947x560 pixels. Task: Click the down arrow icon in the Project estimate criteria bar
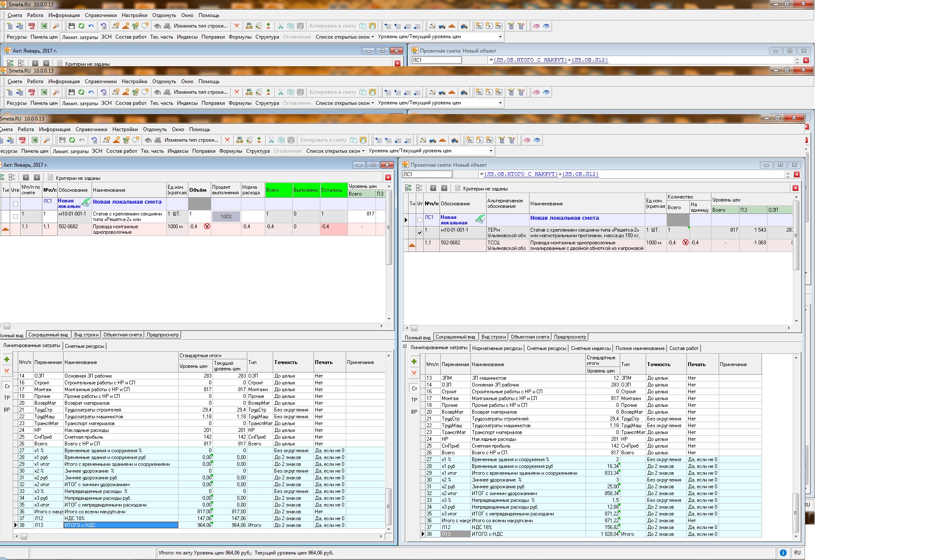[x=444, y=188]
